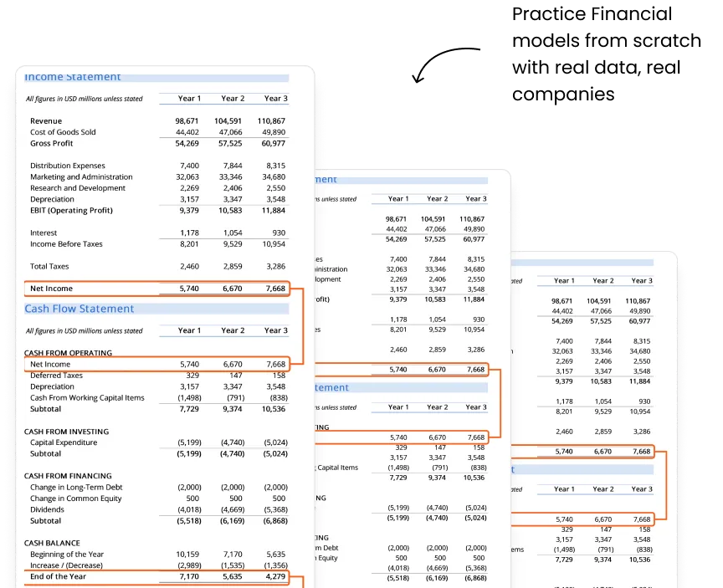This screenshot has width=723, height=588.
Task: Click 'Distribution Expenses' label on front sheet
Action: [x=67, y=166]
